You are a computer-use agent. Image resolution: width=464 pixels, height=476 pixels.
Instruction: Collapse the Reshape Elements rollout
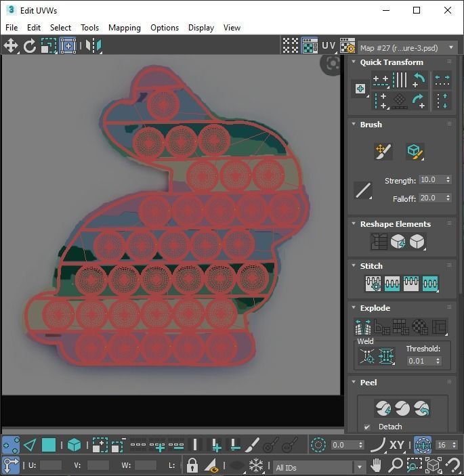click(354, 223)
